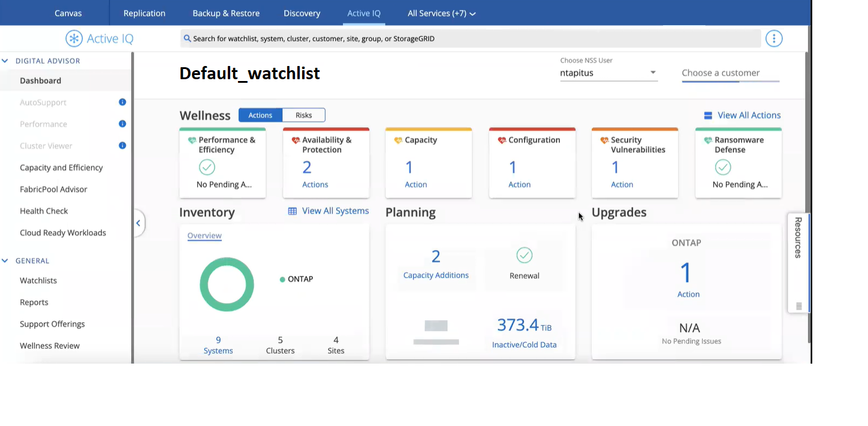
Task: Switch to the Backup & Restore tab
Action: tap(226, 13)
